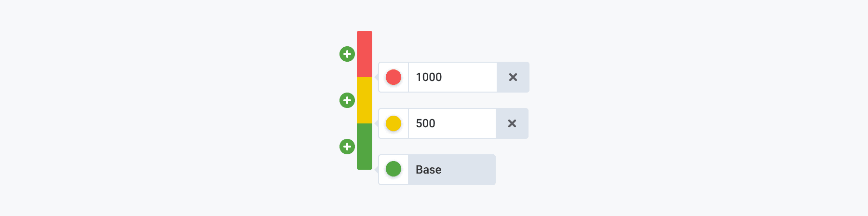The height and width of the screenshot is (216, 868).
Task: Select the red segment of the threshold bar
Action: coord(365,54)
